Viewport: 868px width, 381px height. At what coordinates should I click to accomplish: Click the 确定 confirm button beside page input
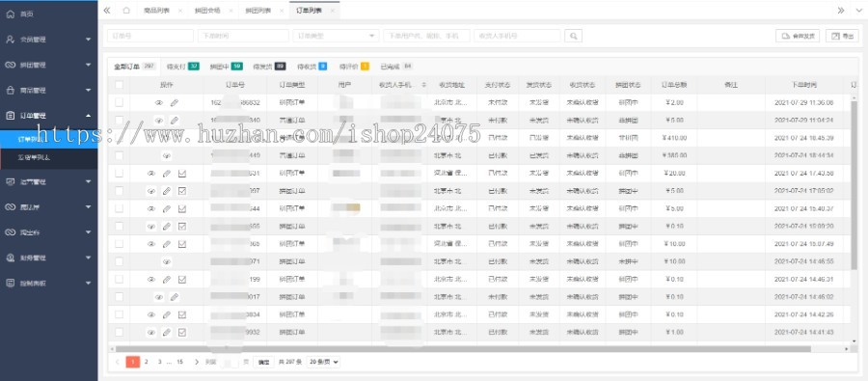pyautogui.click(x=264, y=362)
